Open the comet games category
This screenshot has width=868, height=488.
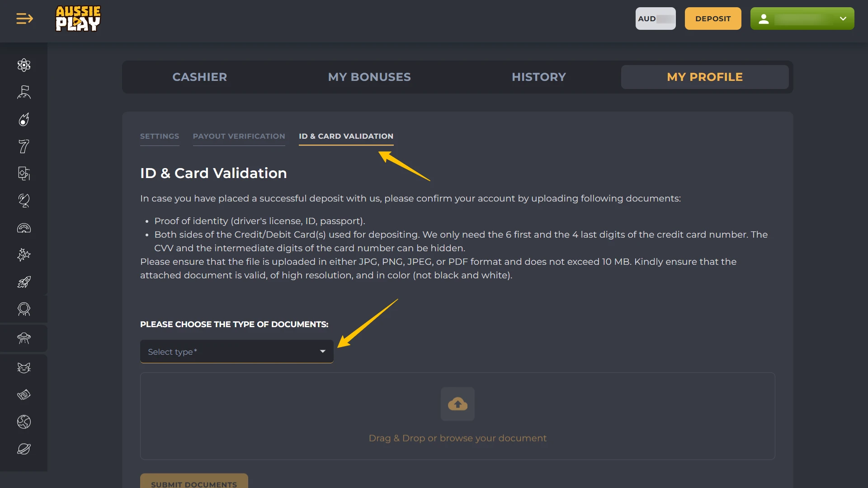click(x=24, y=119)
